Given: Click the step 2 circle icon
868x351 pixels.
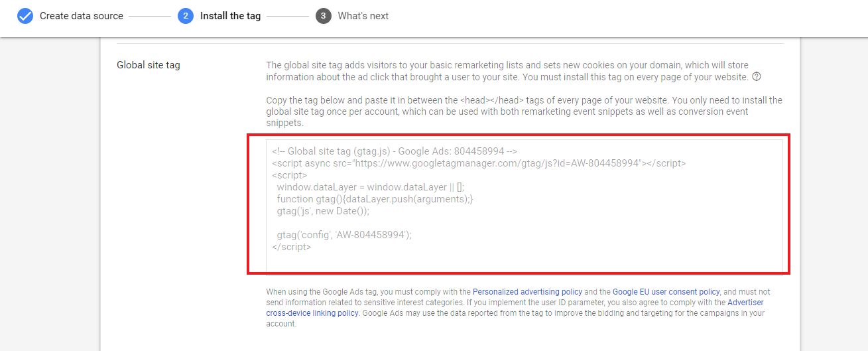Looking at the screenshot, I should (186, 16).
